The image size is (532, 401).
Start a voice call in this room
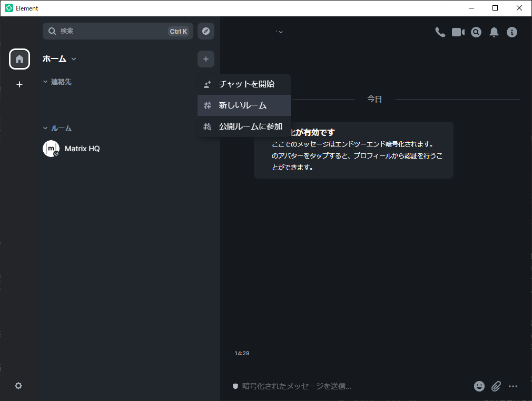(x=440, y=32)
